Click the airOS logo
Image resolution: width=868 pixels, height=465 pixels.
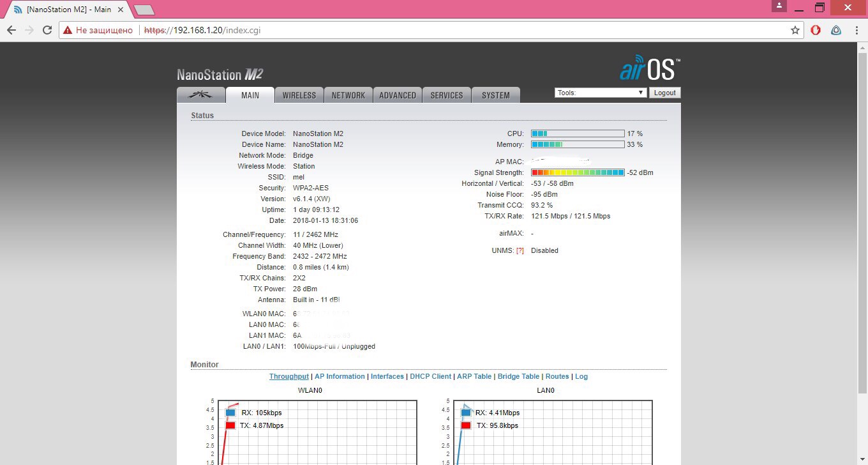pyautogui.click(x=650, y=68)
